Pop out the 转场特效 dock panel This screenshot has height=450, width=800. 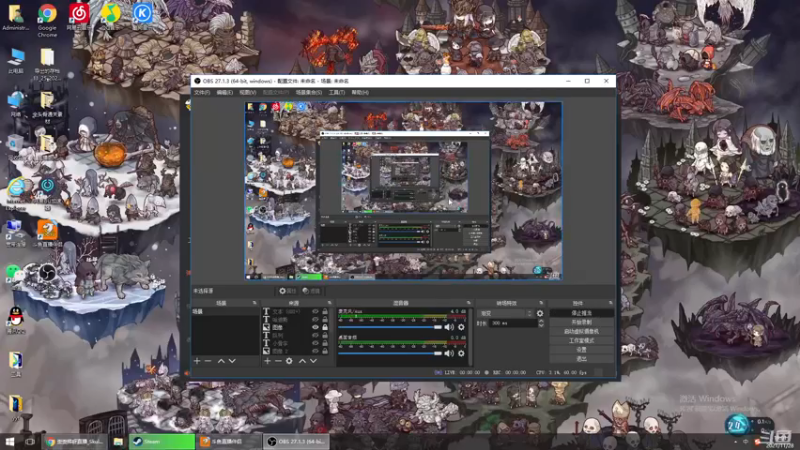click(541, 303)
